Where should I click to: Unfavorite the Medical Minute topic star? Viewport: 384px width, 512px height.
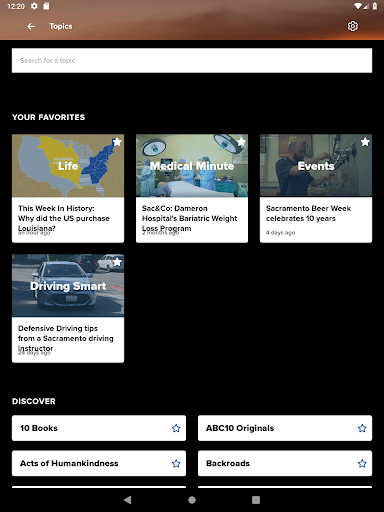[x=241, y=142]
